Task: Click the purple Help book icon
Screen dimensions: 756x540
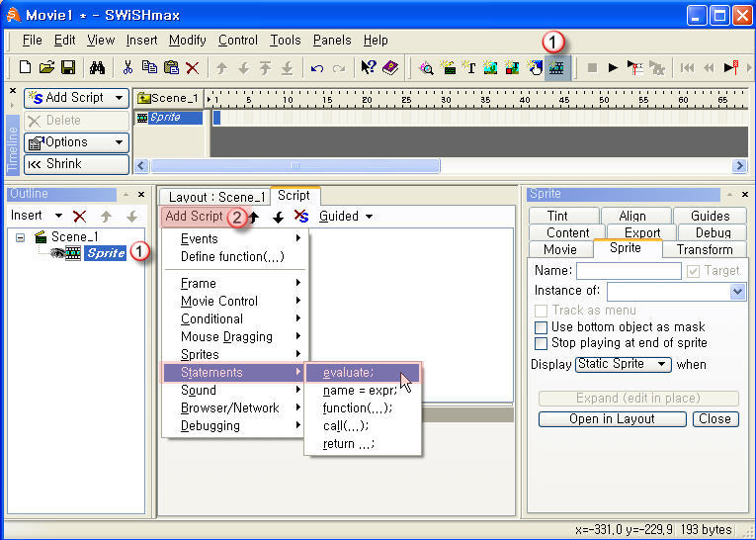Action: click(x=390, y=67)
